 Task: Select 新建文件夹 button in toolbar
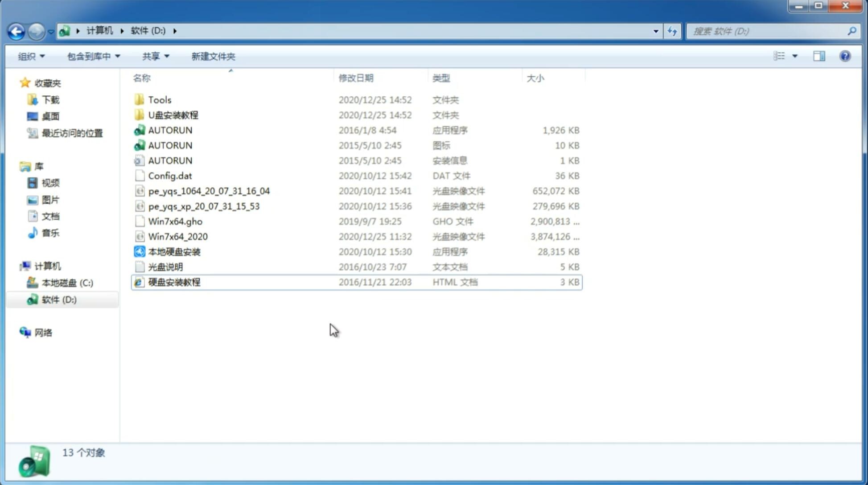tap(213, 55)
